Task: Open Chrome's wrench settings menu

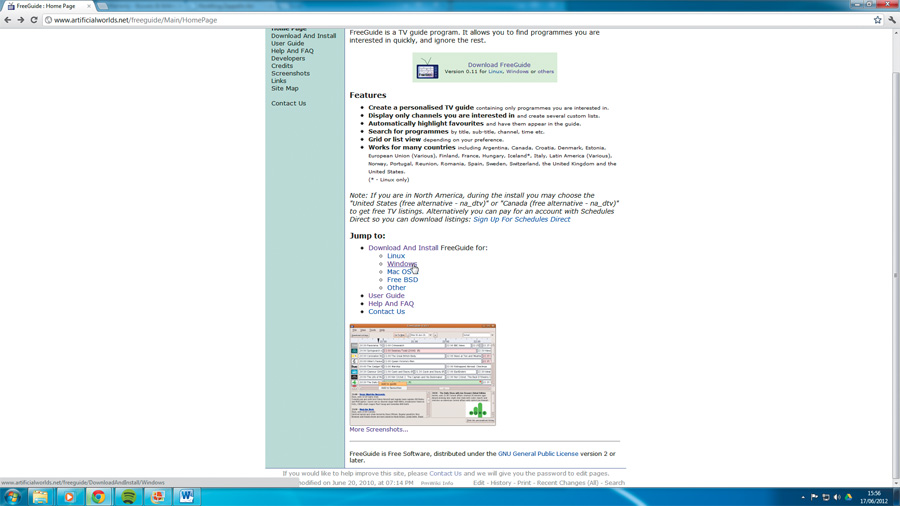Action: (x=892, y=20)
